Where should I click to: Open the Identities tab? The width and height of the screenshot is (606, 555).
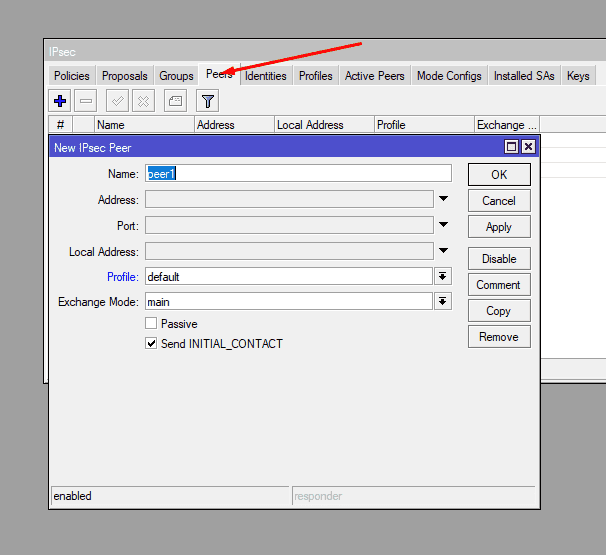pos(265,76)
